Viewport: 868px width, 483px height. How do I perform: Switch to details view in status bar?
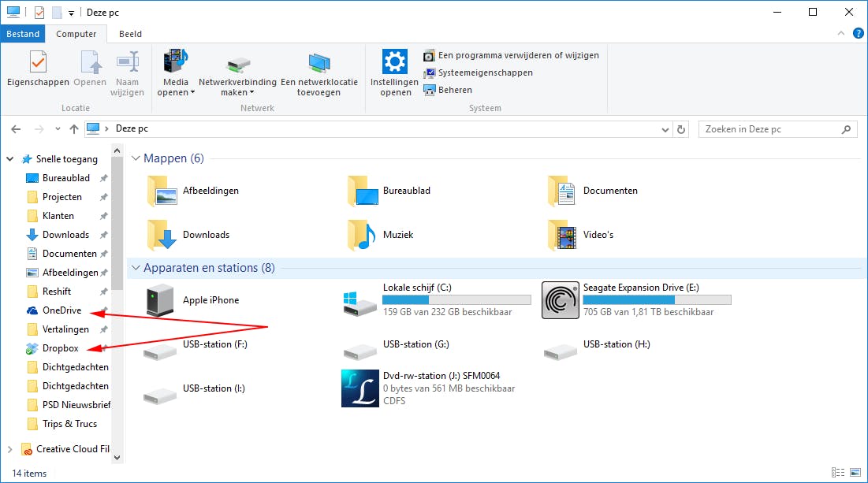[x=838, y=472]
